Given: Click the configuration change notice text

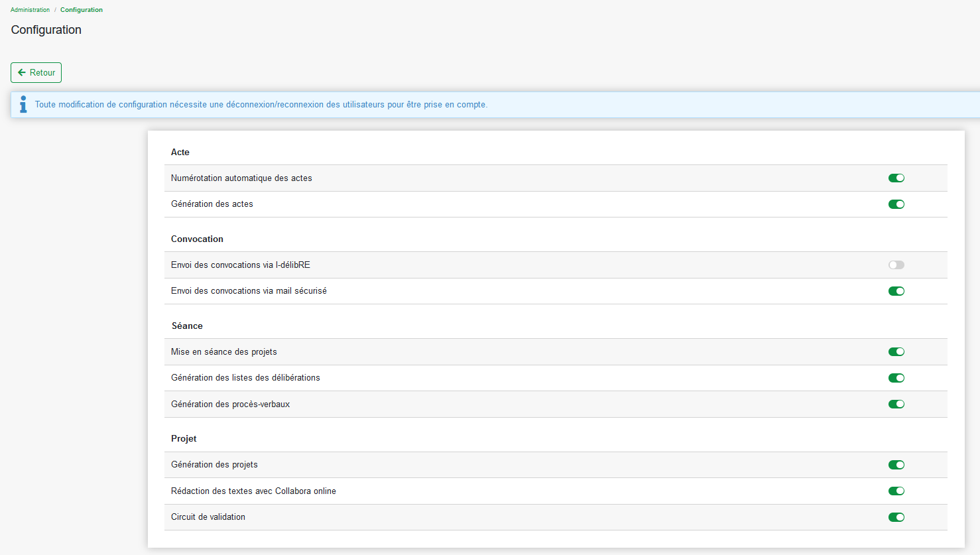Looking at the screenshot, I should click(261, 105).
